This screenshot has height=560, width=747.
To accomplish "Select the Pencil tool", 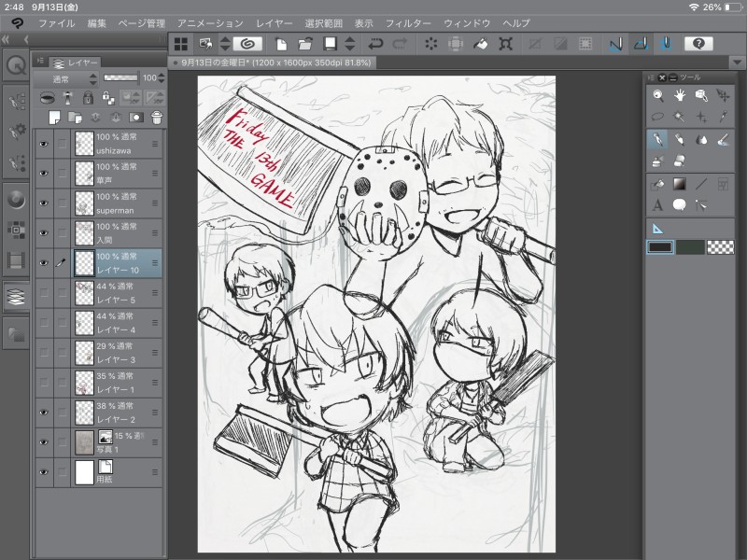I will 680,139.
